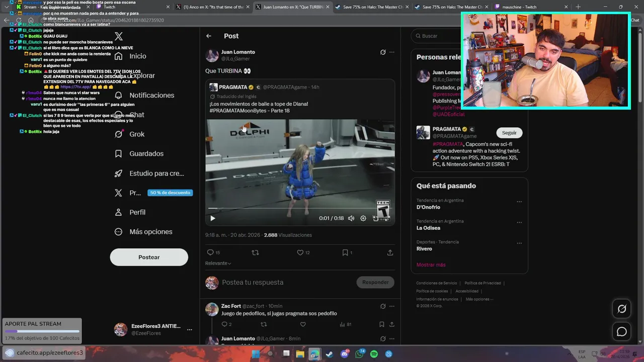Expand footer Más opciones link
This screenshot has height=362, width=644.
click(479, 299)
